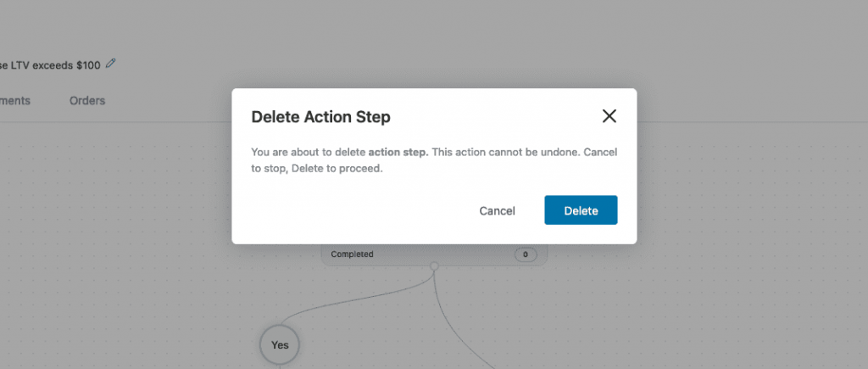Select the Yes branch node circle

coord(280,344)
